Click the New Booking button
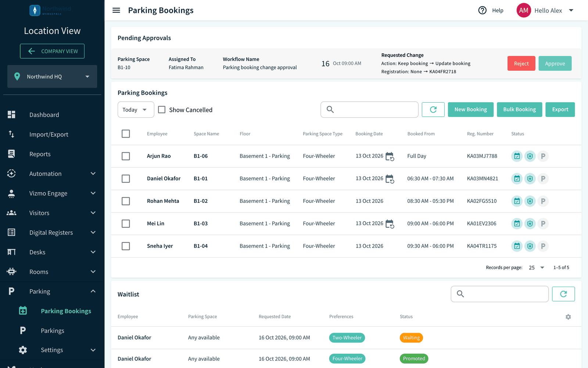 click(x=470, y=109)
